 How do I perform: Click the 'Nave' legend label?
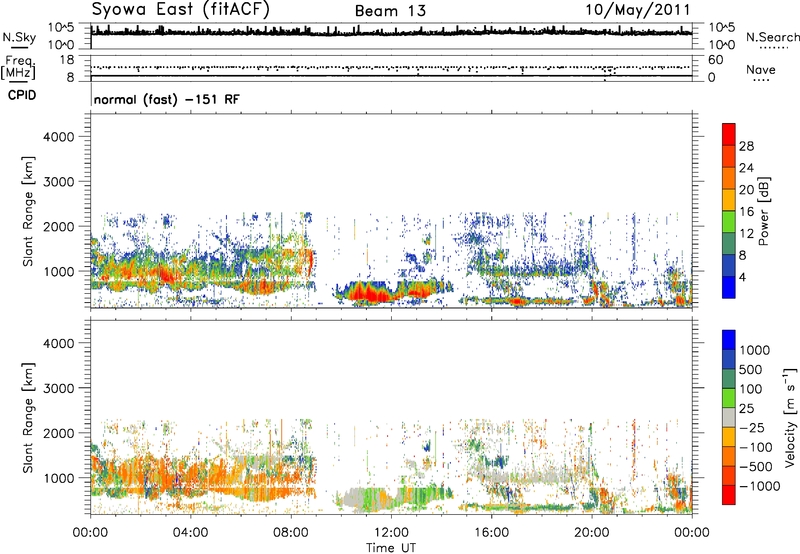(761, 69)
